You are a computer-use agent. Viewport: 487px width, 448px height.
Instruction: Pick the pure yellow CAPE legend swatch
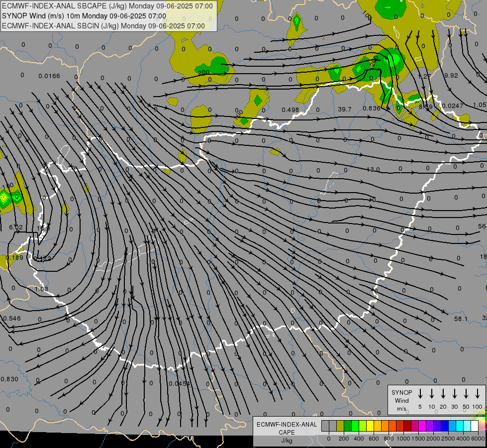(x=370, y=426)
